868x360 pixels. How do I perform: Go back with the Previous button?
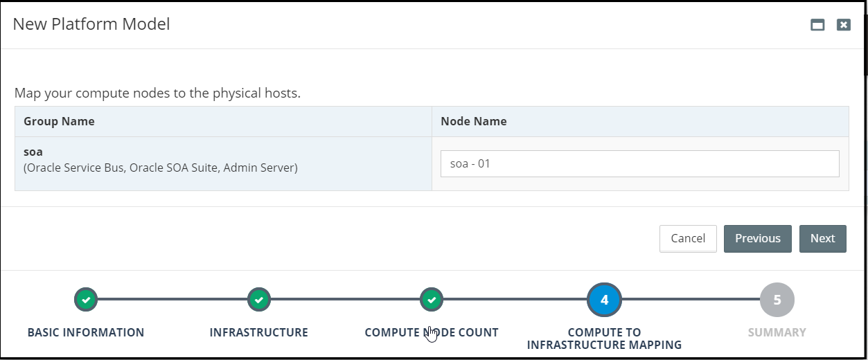(x=757, y=238)
